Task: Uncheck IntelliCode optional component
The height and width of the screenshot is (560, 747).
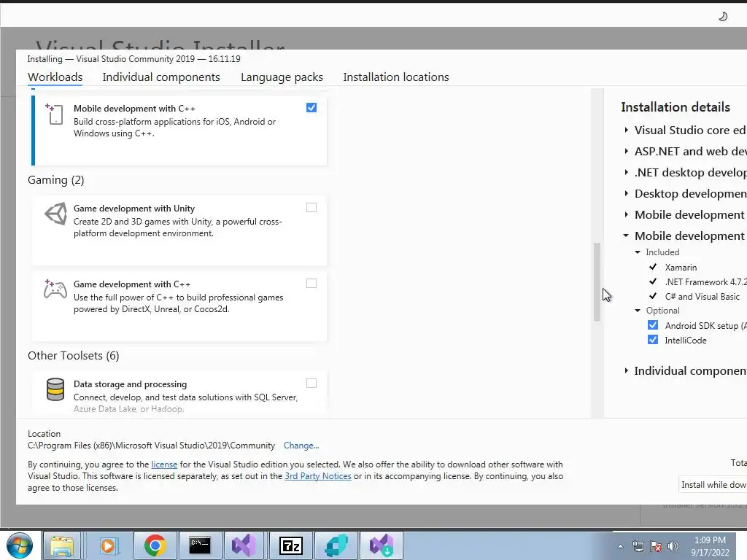Action: pos(653,340)
